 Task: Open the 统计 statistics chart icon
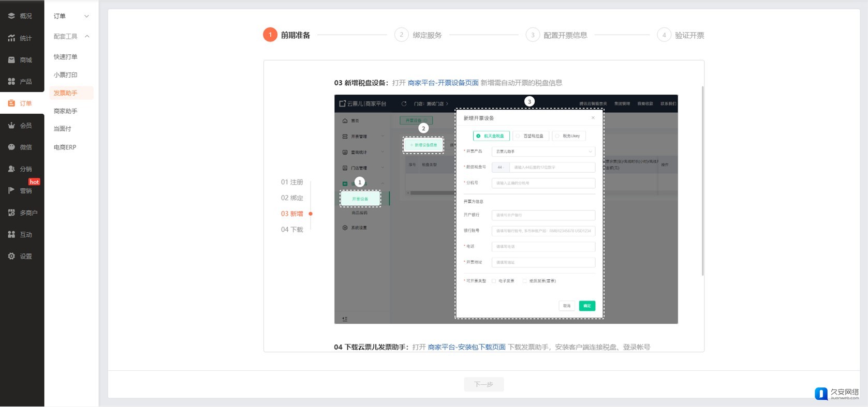tap(11, 38)
